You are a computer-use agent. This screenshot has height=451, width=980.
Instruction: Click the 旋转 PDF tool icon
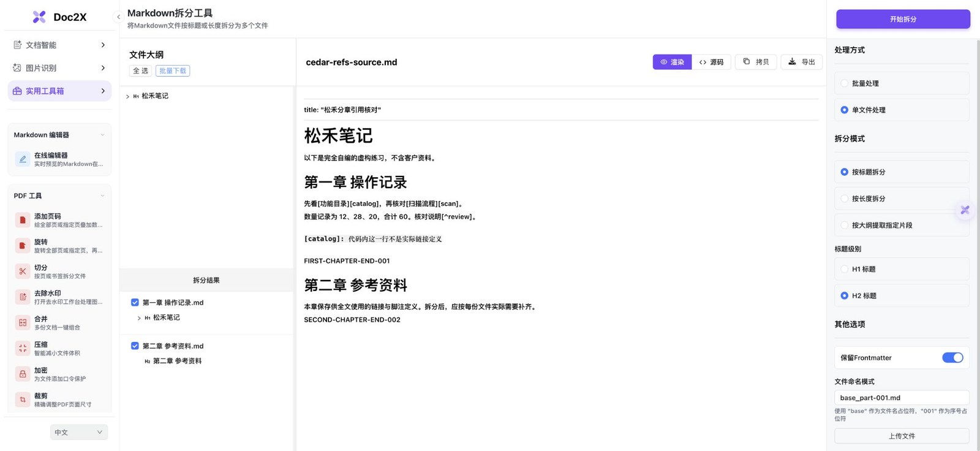(x=23, y=246)
